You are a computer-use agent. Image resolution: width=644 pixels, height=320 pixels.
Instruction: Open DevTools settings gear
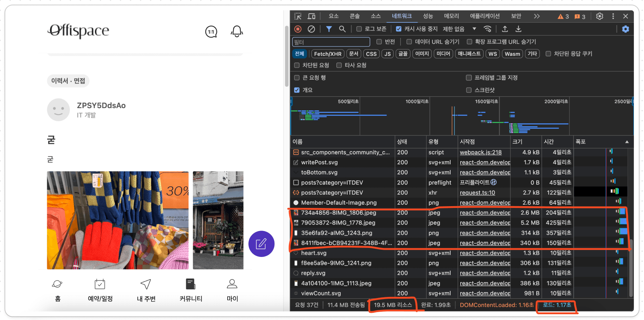click(599, 16)
